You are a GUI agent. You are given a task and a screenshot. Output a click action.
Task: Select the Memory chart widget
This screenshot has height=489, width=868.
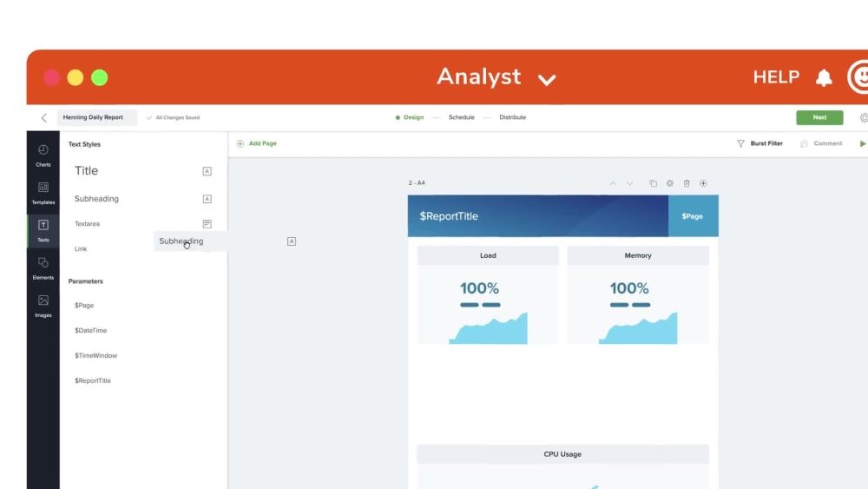(x=638, y=295)
